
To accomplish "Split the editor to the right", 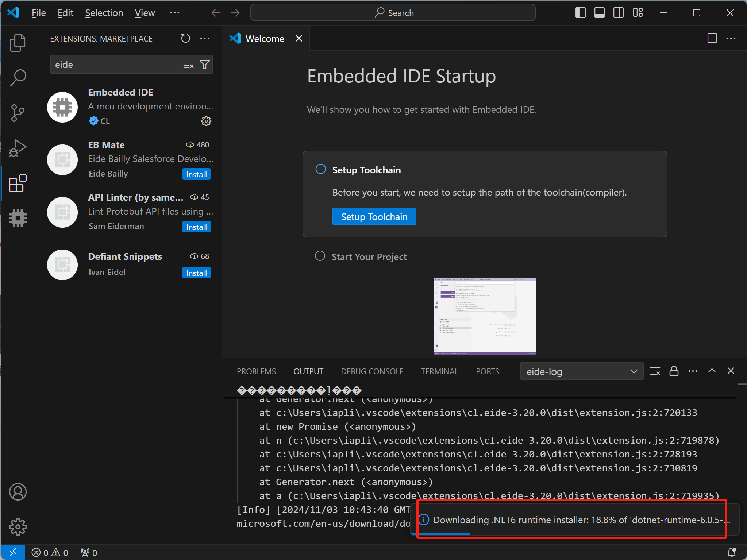I will 712,38.
